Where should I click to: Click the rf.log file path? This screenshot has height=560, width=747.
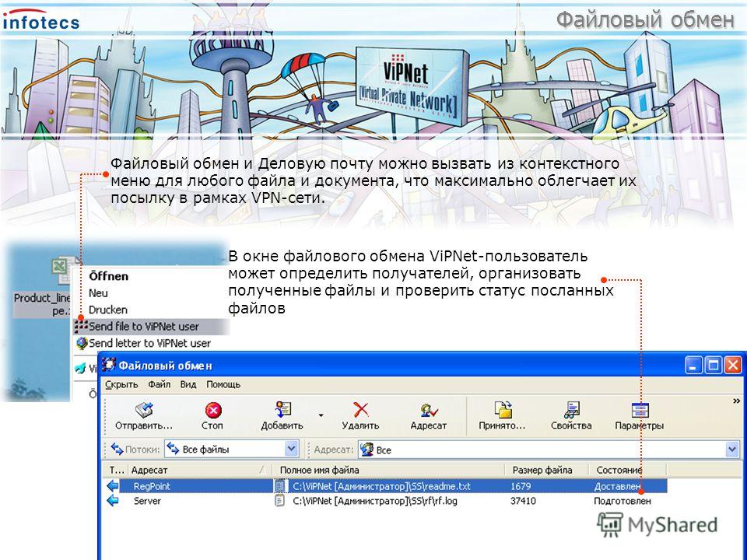[x=375, y=501]
